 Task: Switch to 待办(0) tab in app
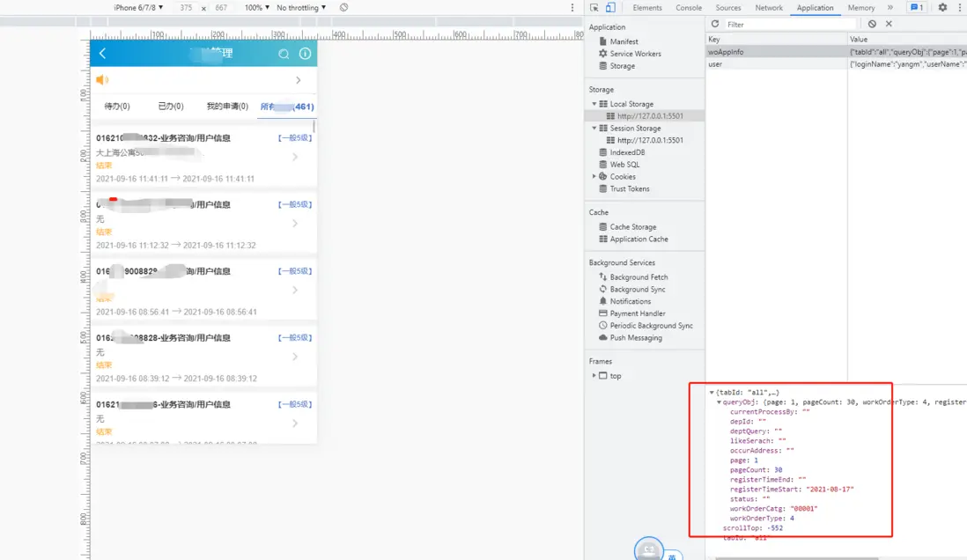pos(117,106)
